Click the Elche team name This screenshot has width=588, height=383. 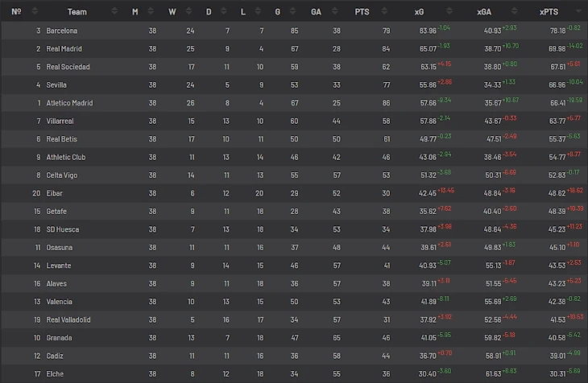pos(55,374)
